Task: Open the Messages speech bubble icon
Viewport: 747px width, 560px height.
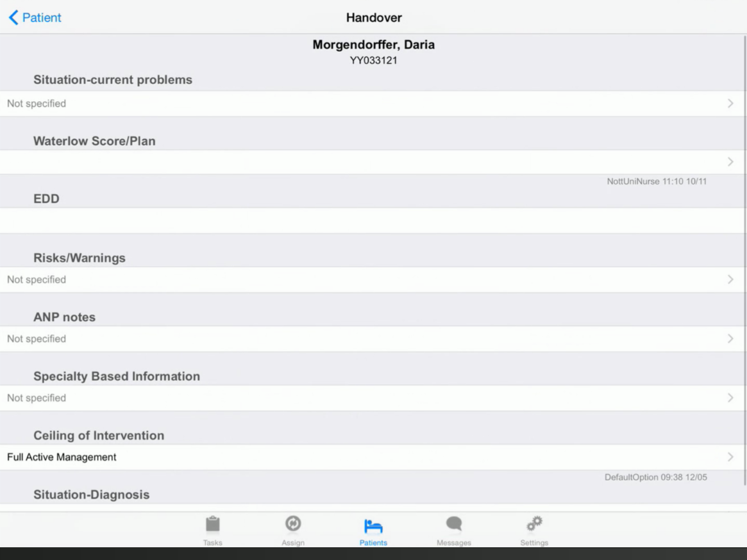Action: (x=454, y=524)
